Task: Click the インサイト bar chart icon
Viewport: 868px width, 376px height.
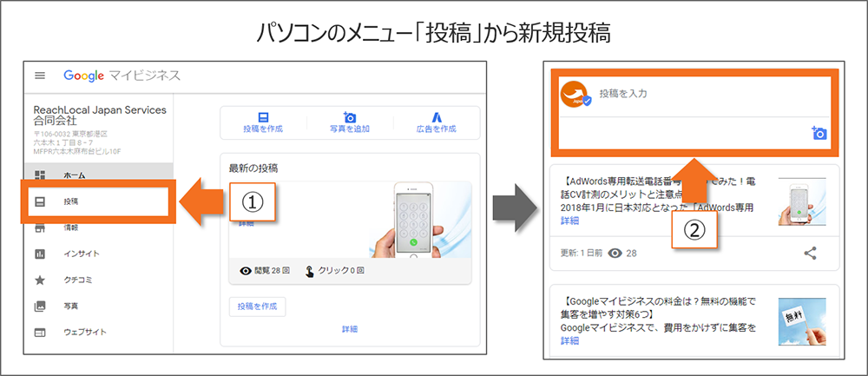Action: click(x=40, y=254)
